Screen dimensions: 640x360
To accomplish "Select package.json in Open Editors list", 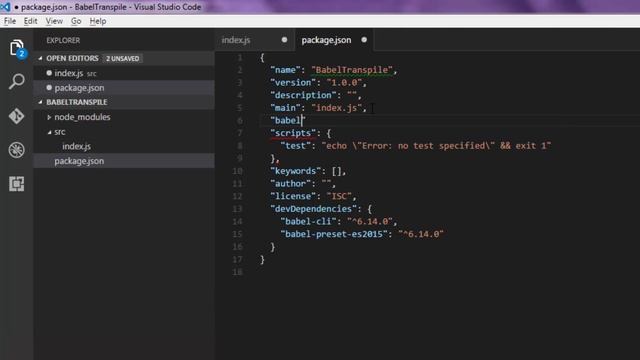I will point(124,88).
